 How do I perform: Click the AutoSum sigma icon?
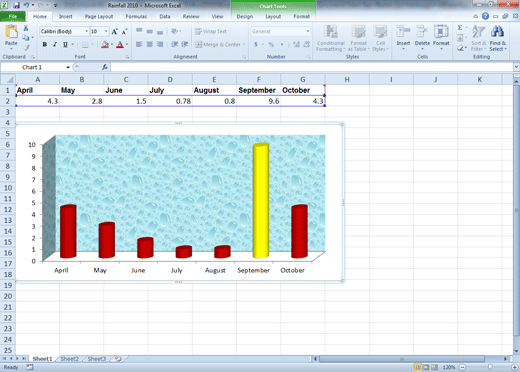click(x=460, y=28)
